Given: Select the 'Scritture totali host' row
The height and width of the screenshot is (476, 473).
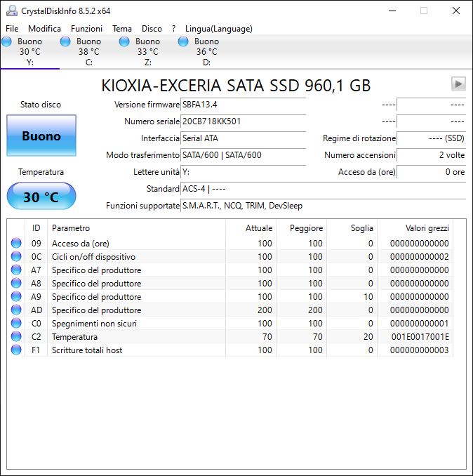Looking at the screenshot, I should point(230,350).
